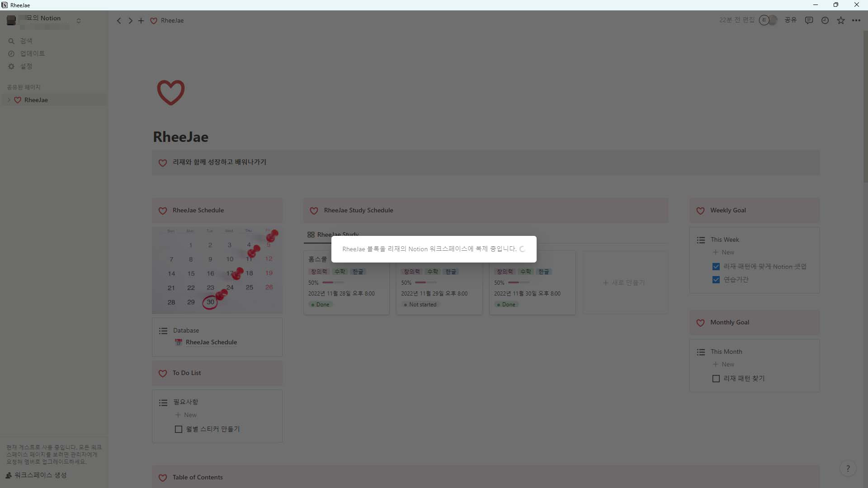Click the 공유 share button
The image size is (868, 488).
pos(790,20)
